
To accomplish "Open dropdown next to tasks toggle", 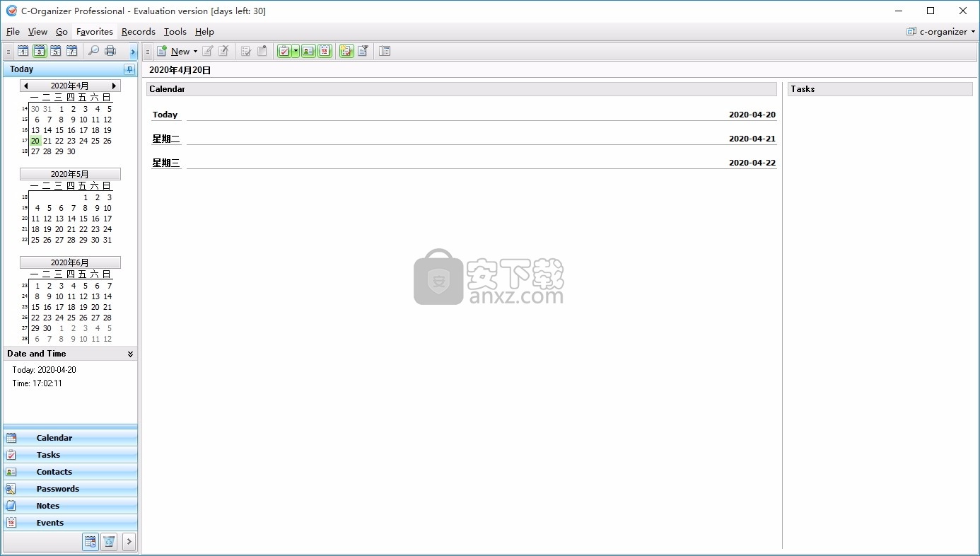I will point(296,51).
